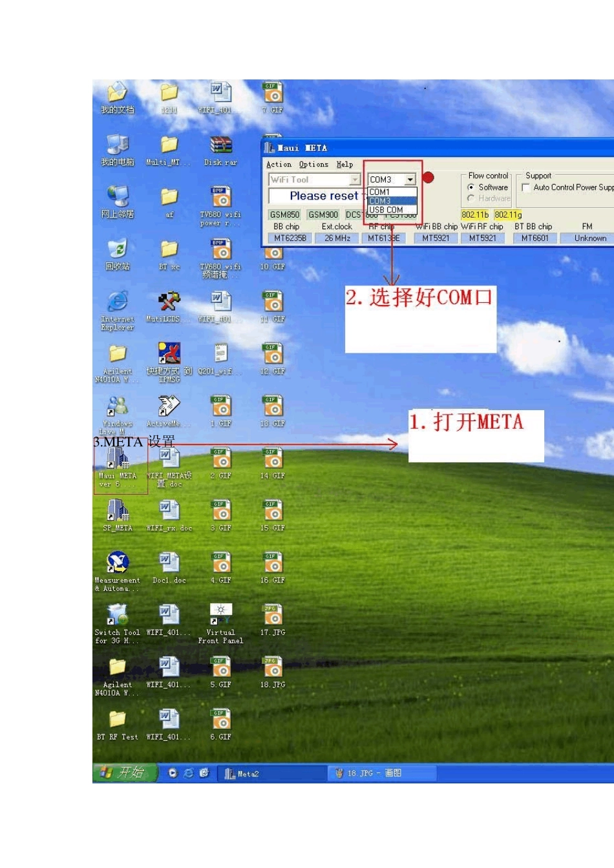614x868 pixels.
Task: Select the Disk.rar archive icon
Action: [x=221, y=150]
